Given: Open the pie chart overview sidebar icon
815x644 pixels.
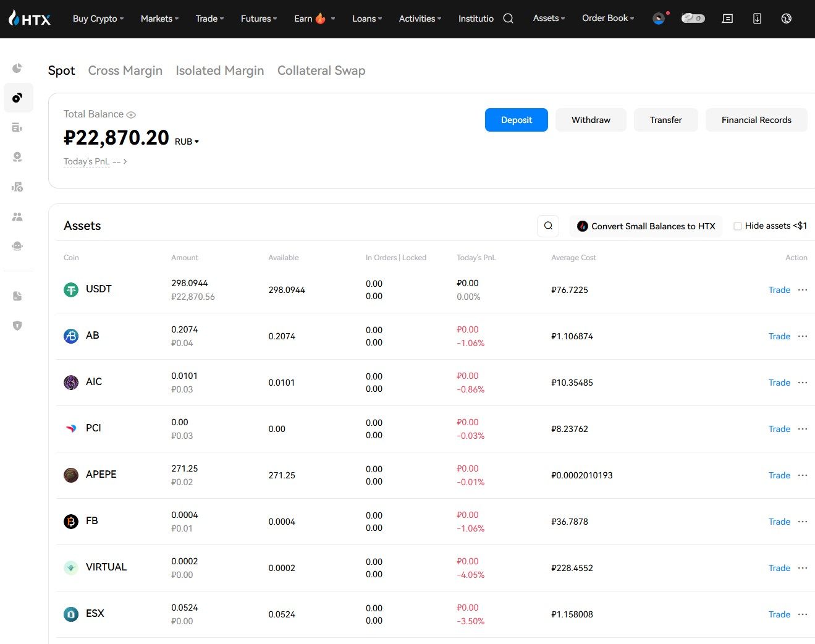Looking at the screenshot, I should click(x=17, y=68).
